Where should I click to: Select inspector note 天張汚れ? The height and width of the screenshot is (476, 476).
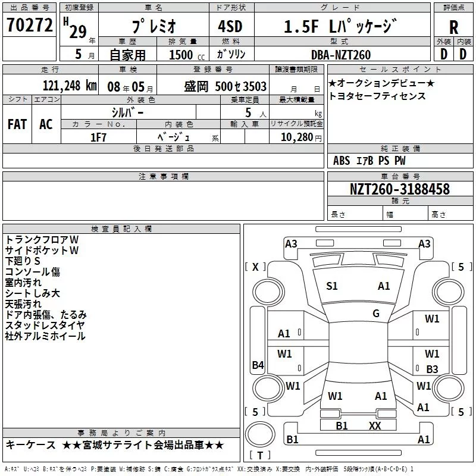pos(23,304)
